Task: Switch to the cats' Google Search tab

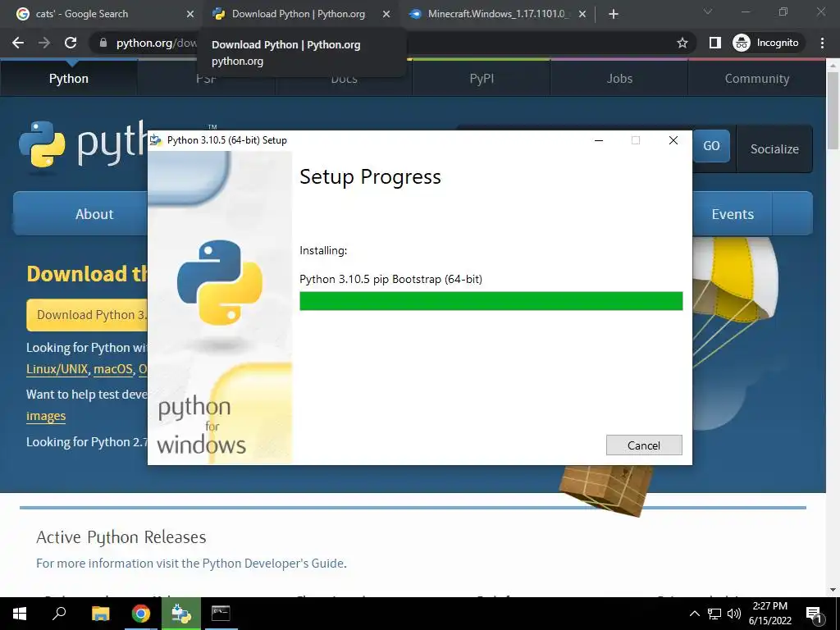Action: (102, 14)
